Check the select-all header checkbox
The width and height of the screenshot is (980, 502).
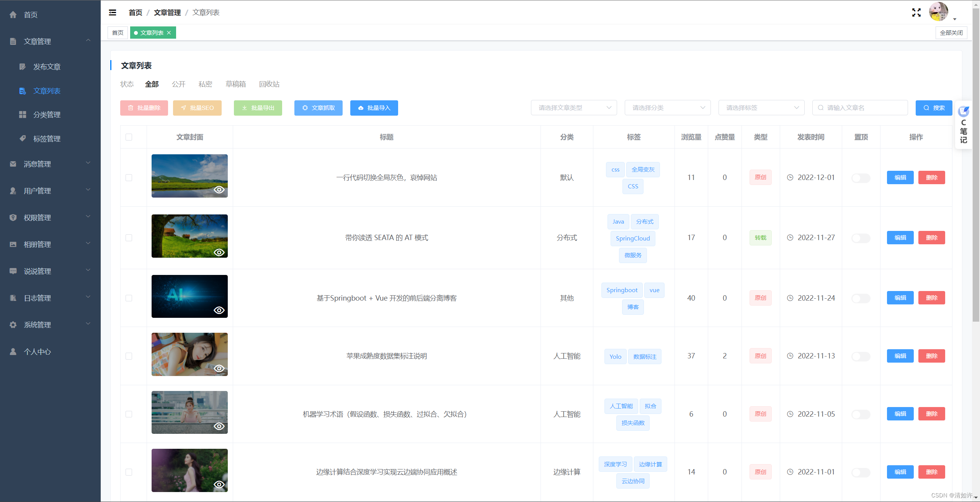tap(129, 137)
